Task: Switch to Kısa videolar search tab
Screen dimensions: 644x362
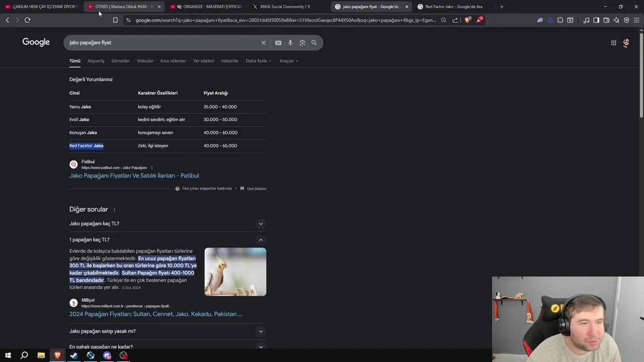Action: tap(173, 61)
